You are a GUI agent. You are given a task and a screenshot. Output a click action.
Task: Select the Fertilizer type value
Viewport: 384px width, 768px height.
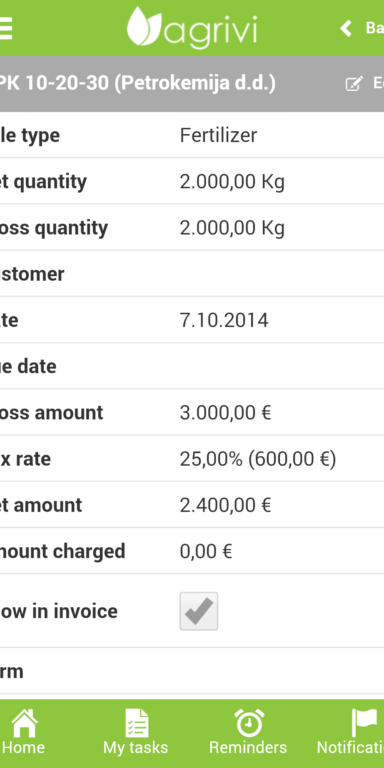tap(218, 135)
